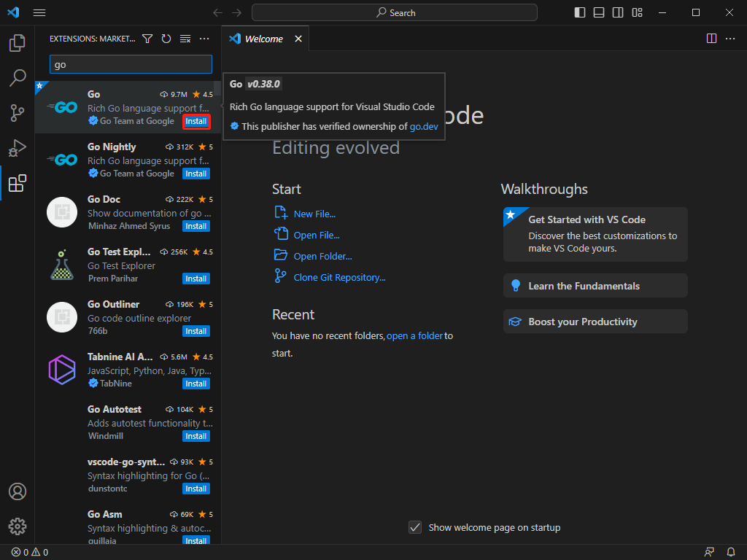Toggle primary side bar layout icon
747x560 pixels.
click(x=580, y=13)
